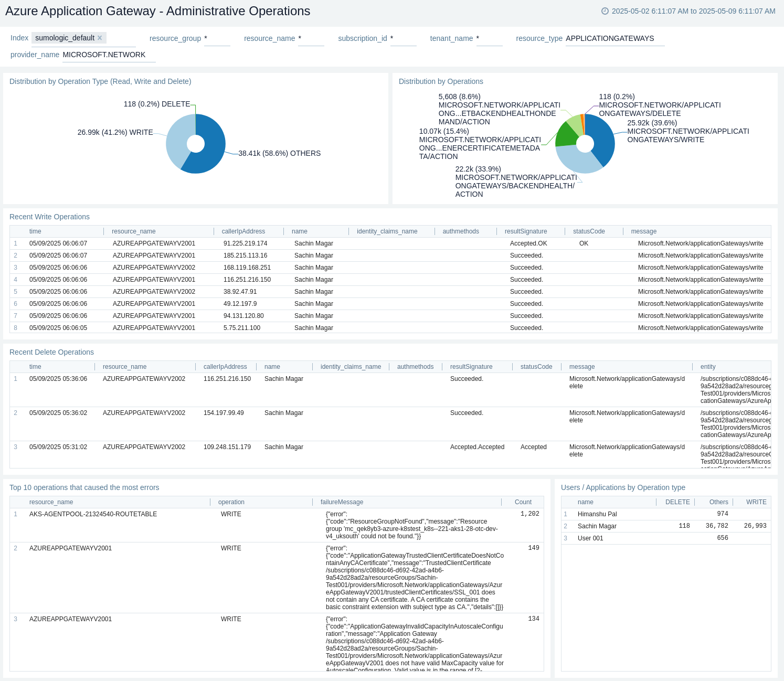Sort Recent Delete Operations by message column
The height and width of the screenshot is (681, 784).
582,367
